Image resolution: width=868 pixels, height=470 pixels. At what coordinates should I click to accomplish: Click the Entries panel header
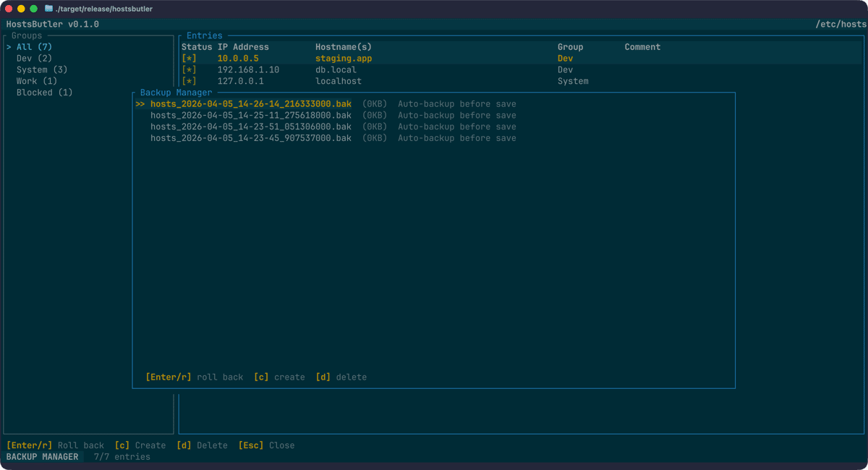pos(204,35)
